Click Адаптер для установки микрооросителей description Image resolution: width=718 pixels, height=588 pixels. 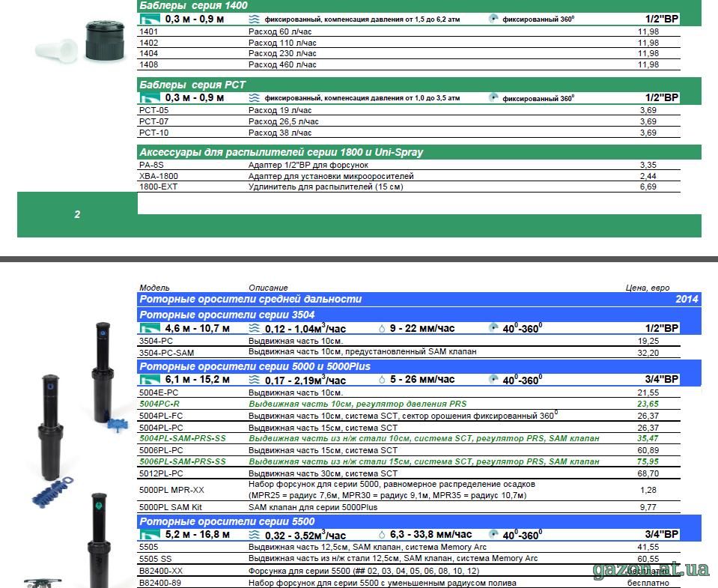pyautogui.click(x=331, y=176)
